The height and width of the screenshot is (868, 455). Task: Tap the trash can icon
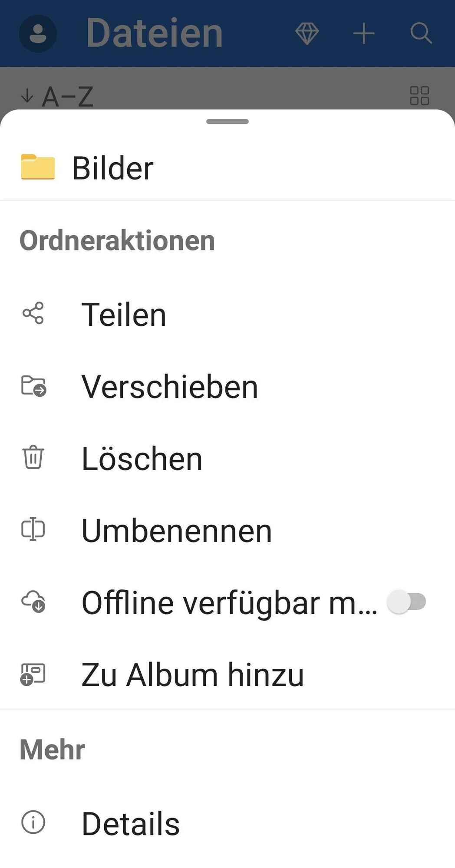33,457
